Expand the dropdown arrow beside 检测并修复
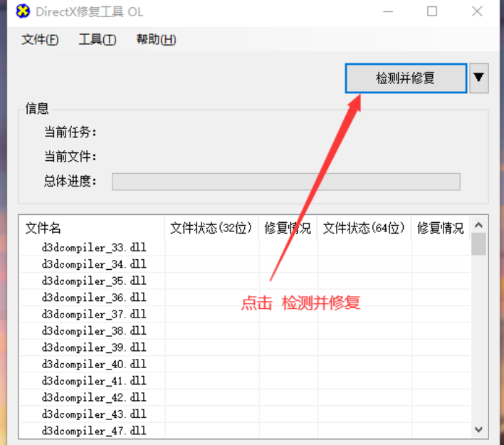This screenshot has height=445, width=504. 479,78
